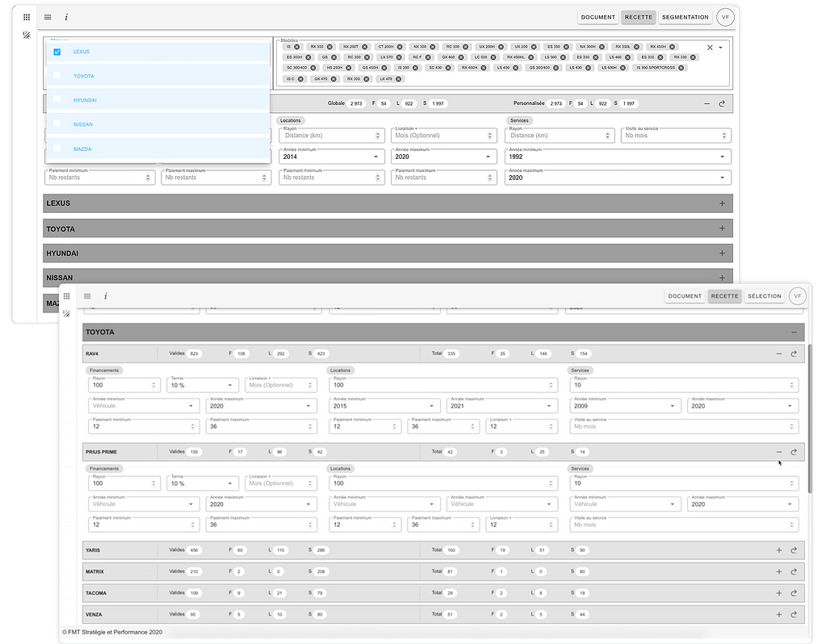Viewport: 826px width, 644px height.
Task: Switch to the RECETTE tab in the back window
Action: (639, 18)
